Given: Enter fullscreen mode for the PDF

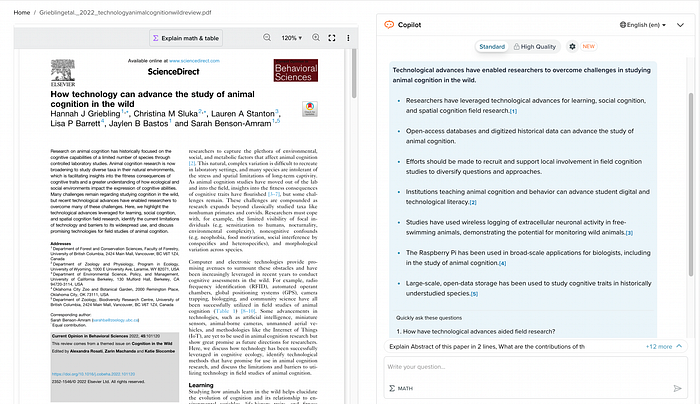Looking at the screenshot, I should coord(332,38).
